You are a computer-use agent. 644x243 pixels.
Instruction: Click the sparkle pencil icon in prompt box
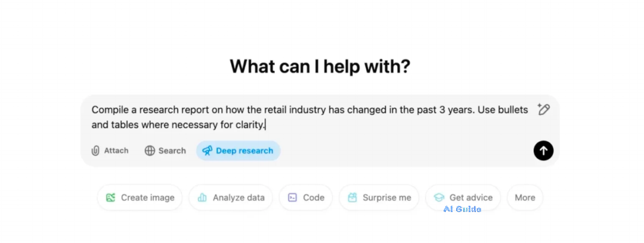pyautogui.click(x=543, y=109)
